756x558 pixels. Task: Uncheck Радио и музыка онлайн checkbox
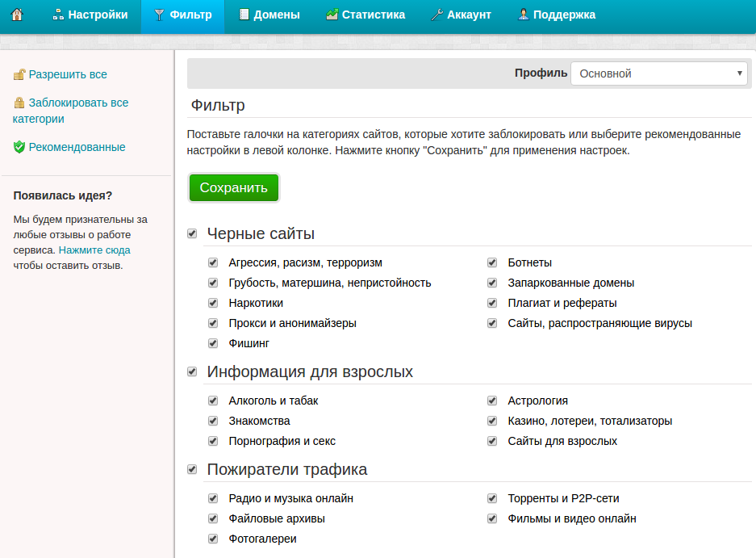[213, 498]
